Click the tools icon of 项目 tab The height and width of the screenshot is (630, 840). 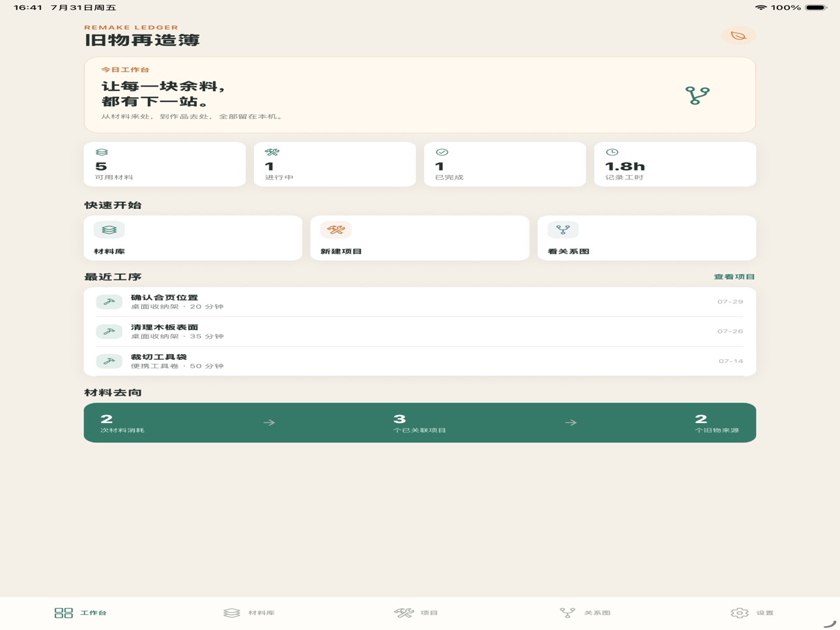pyautogui.click(x=404, y=613)
